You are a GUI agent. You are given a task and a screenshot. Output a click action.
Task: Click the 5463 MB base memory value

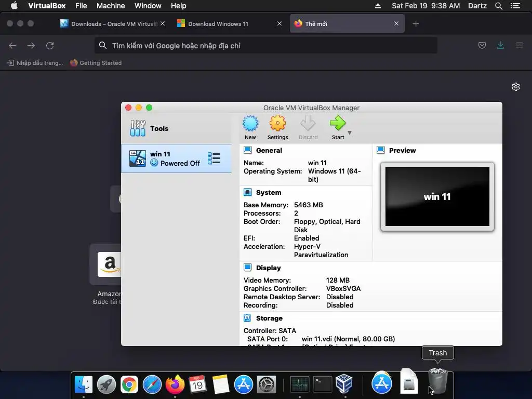pyautogui.click(x=309, y=205)
